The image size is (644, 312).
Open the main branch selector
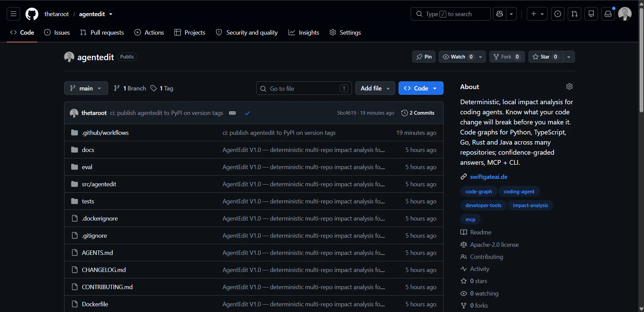86,88
